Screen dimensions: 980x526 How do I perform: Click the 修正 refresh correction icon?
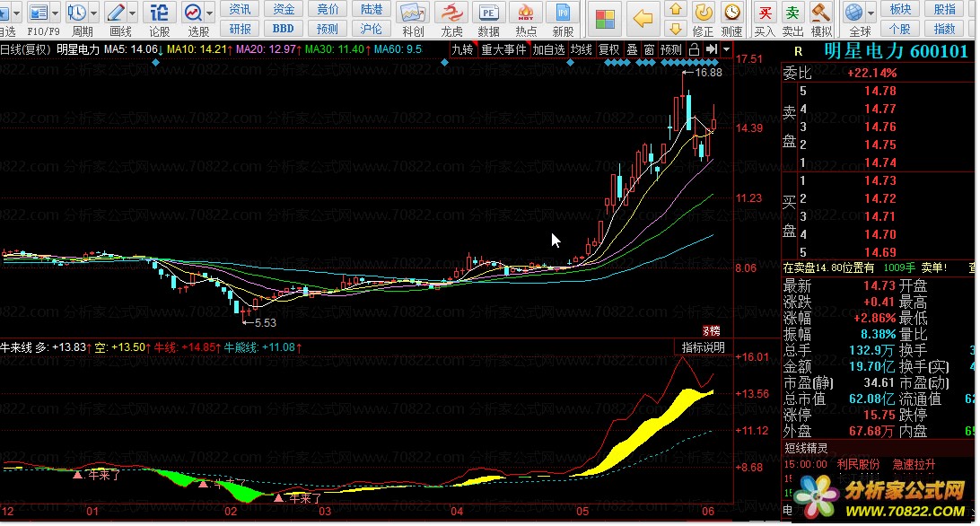click(x=704, y=12)
